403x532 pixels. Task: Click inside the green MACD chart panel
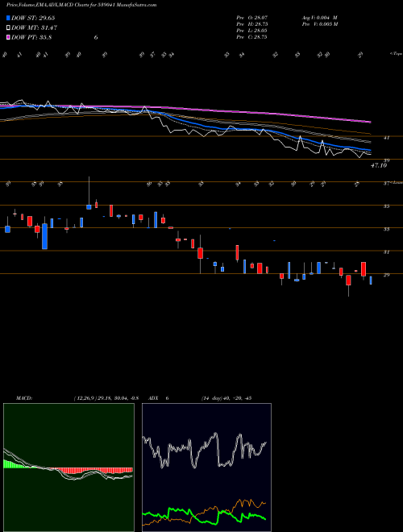(69, 468)
